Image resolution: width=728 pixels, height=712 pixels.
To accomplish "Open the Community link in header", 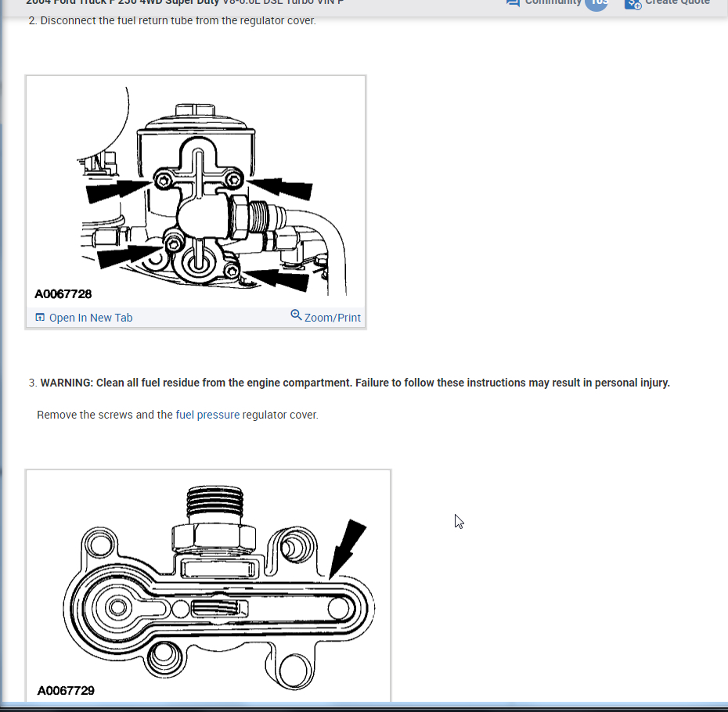I will pyautogui.click(x=553, y=2).
